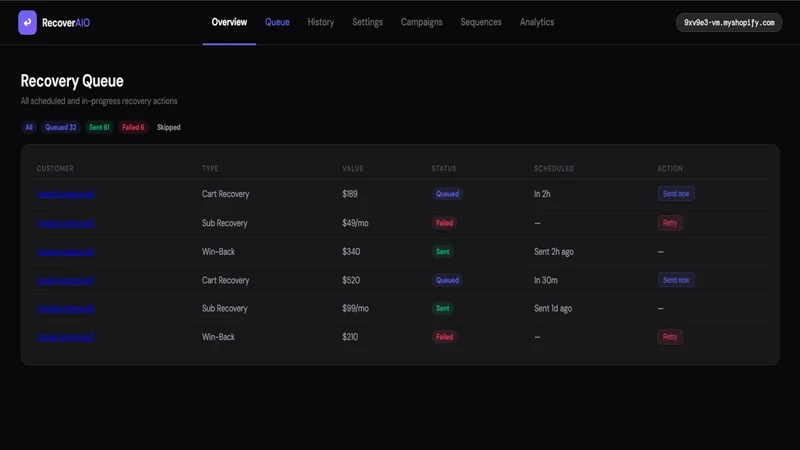This screenshot has width=800, height=450.
Task: Go to the History tab
Action: pos(321,22)
